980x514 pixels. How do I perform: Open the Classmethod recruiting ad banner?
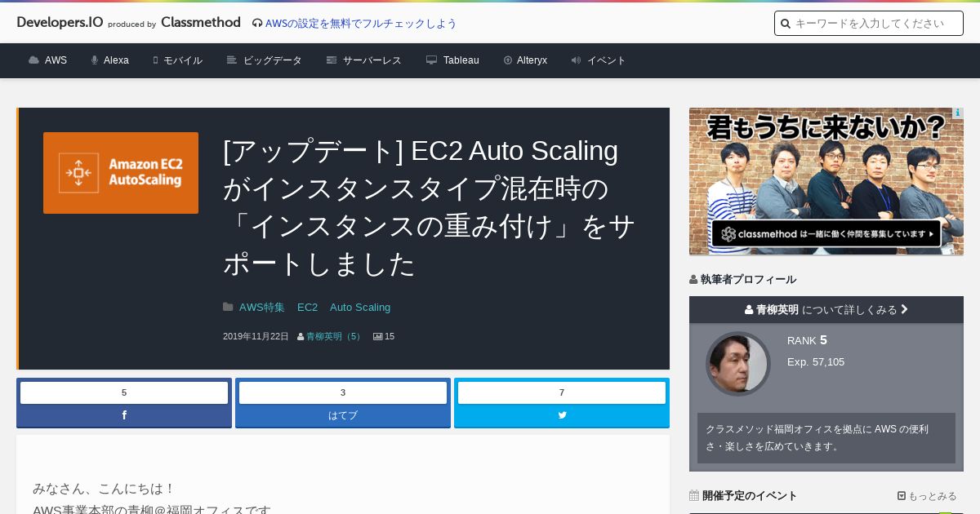tap(826, 181)
